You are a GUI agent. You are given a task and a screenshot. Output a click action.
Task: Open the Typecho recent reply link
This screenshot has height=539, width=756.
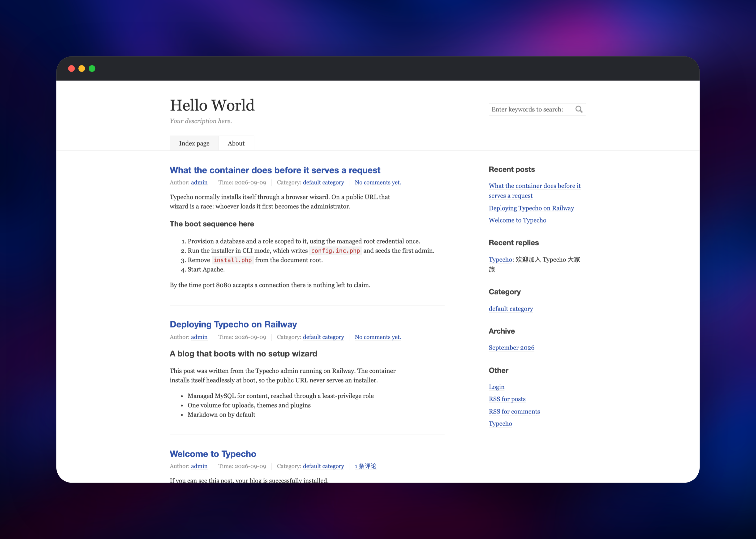click(500, 259)
